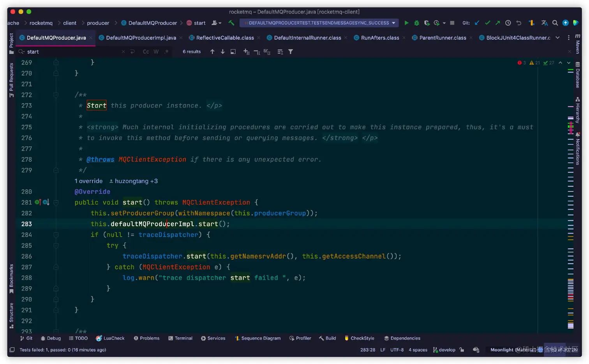
Task: Toggle tool window bars in status corner
Action: point(12,350)
